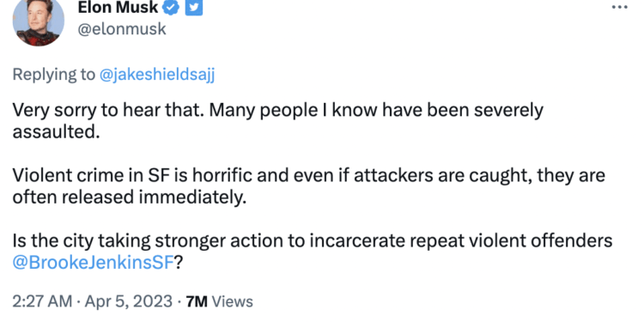Visit the @jakeshieldsajj profile link
Image resolution: width=644 pixels, height=322 pixels.
[x=157, y=75]
